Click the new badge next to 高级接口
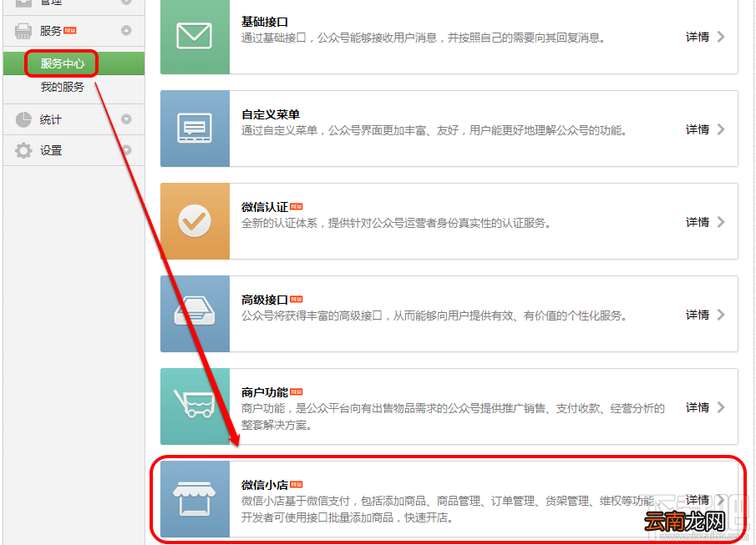756x545 pixels. pos(296,299)
